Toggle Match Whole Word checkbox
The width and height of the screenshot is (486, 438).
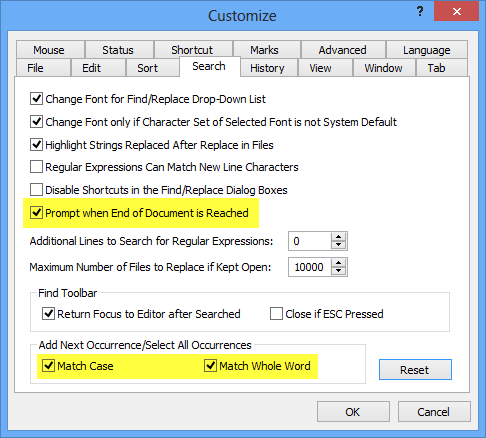coord(210,366)
